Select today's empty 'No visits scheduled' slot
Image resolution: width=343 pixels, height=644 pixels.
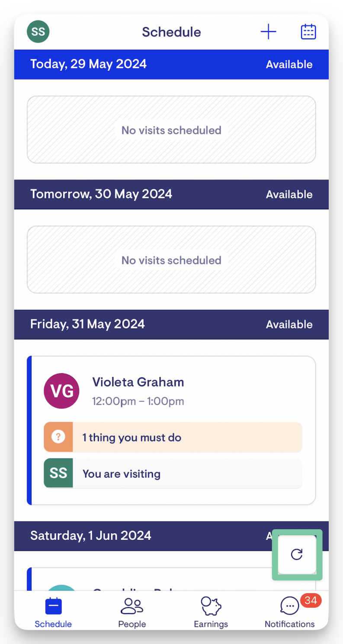pos(171,130)
